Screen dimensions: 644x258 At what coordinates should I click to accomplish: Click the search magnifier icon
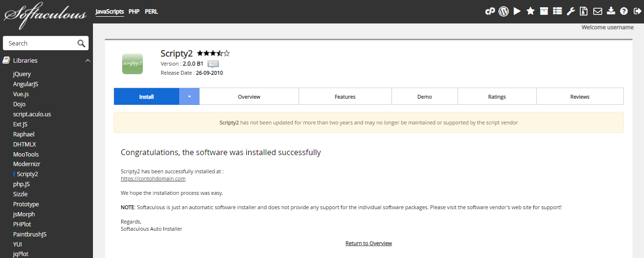point(81,43)
